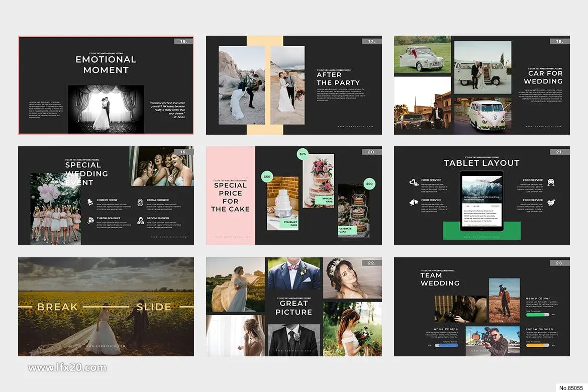The image size is (588, 392).
Task: Select the Throw Bouquet icon
Action: 90,220
